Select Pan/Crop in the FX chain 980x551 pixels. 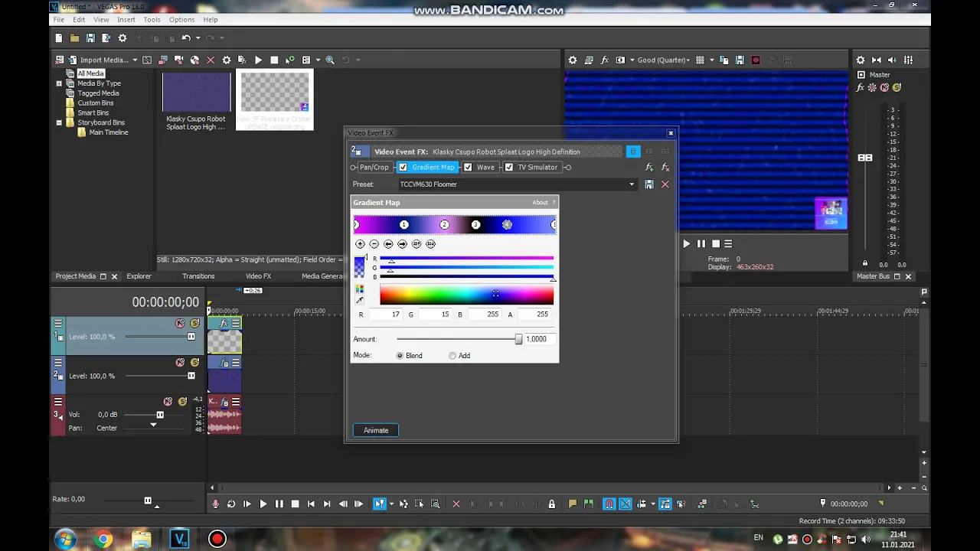pyautogui.click(x=374, y=168)
